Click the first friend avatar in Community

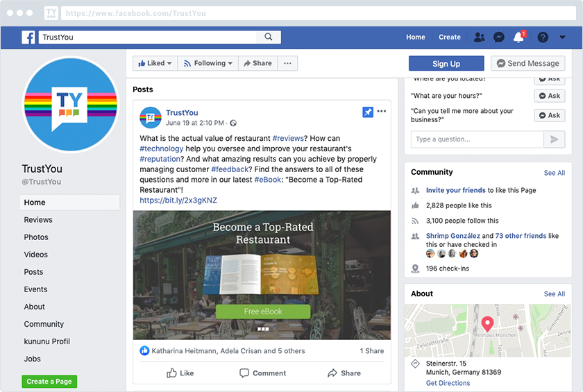pyautogui.click(x=430, y=253)
